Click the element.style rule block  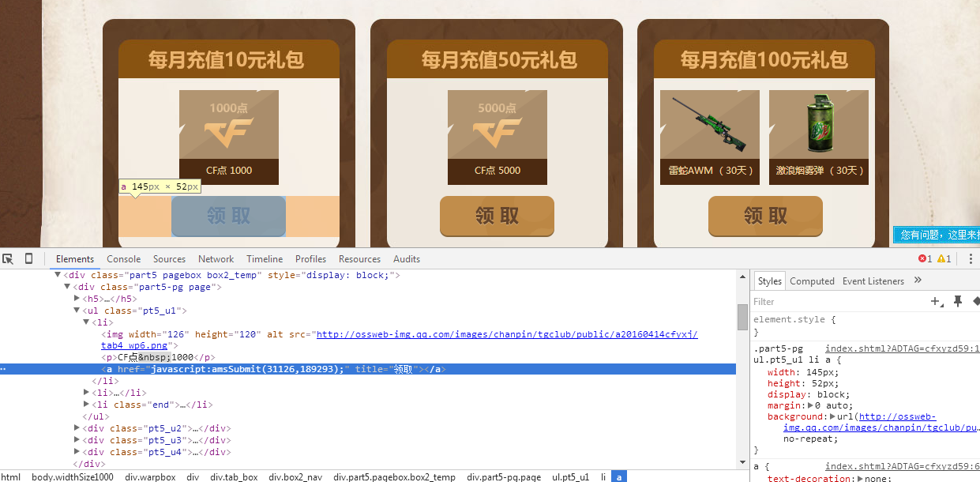pyautogui.click(x=866, y=326)
